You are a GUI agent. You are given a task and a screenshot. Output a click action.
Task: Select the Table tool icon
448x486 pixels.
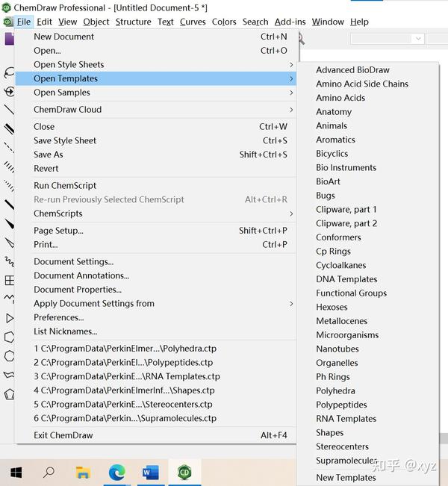[x=9, y=281]
